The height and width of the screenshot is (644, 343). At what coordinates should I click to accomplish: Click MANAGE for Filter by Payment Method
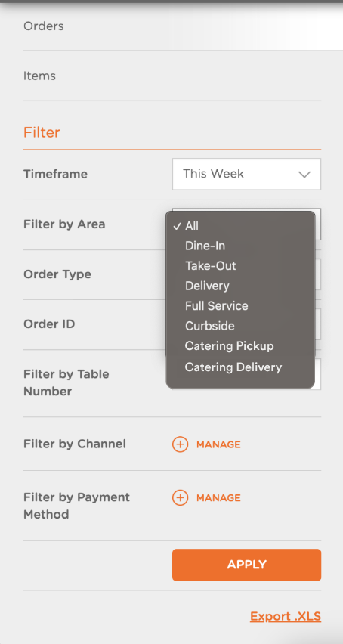click(x=218, y=498)
